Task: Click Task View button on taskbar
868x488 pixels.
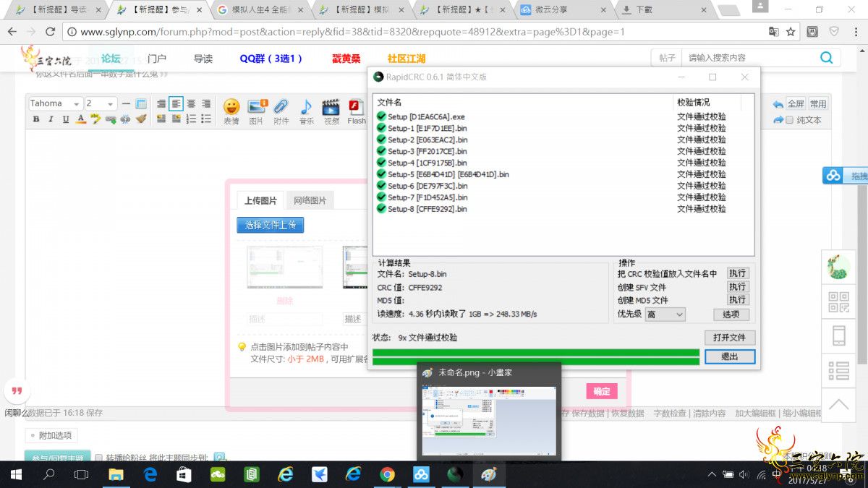Action: [x=82, y=474]
